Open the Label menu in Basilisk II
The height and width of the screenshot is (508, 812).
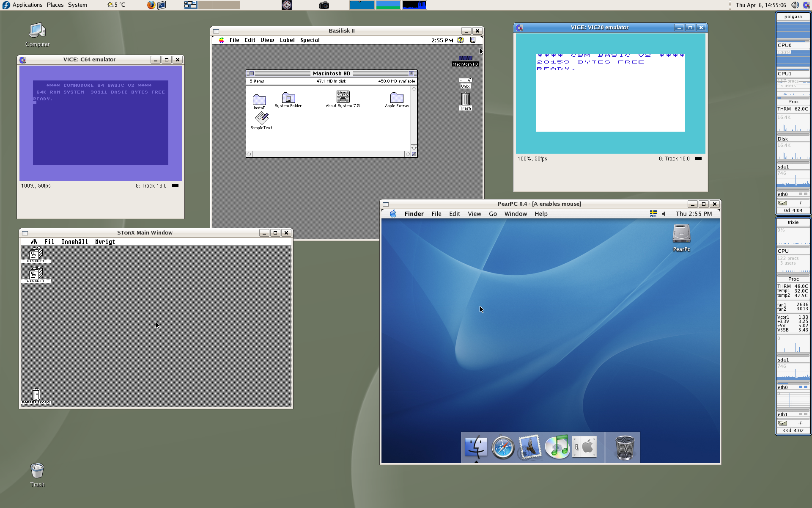tap(287, 40)
